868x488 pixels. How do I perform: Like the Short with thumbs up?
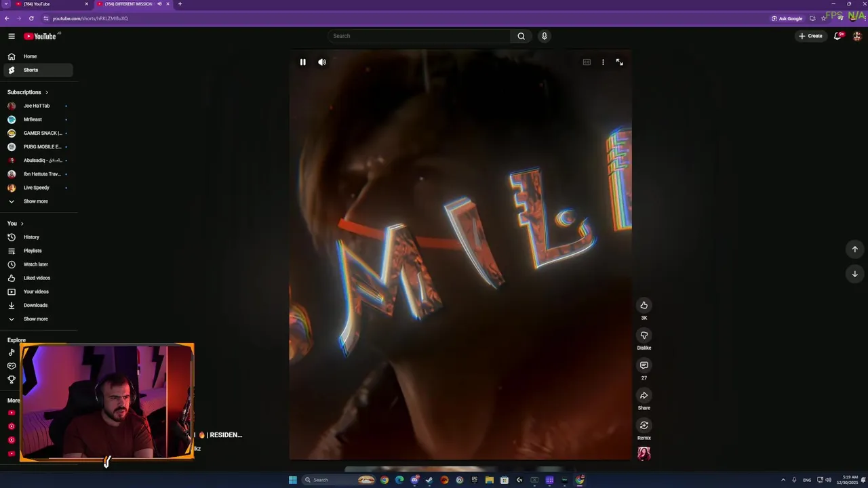coord(644,305)
